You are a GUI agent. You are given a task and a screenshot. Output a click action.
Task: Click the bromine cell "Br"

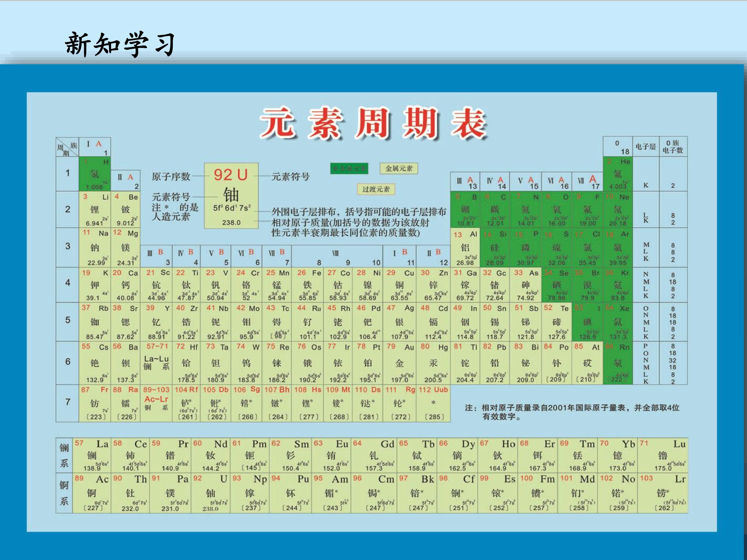[587, 285]
